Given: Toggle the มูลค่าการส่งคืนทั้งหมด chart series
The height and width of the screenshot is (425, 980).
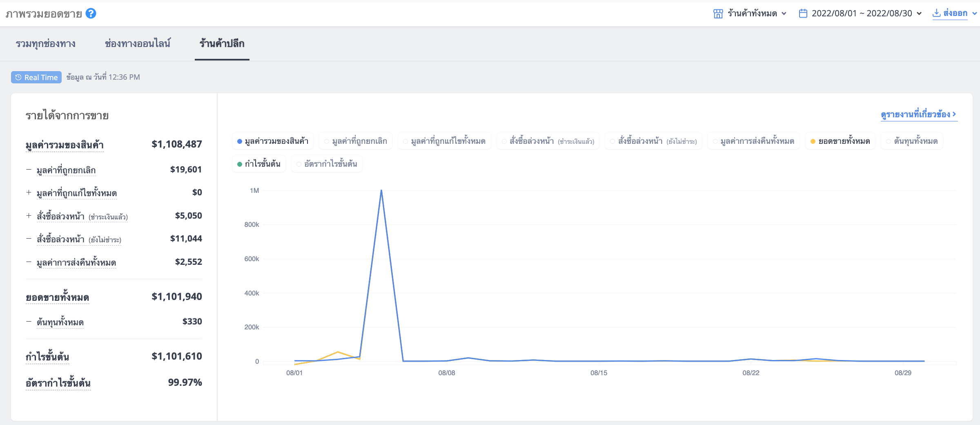Looking at the screenshot, I should pos(753,141).
